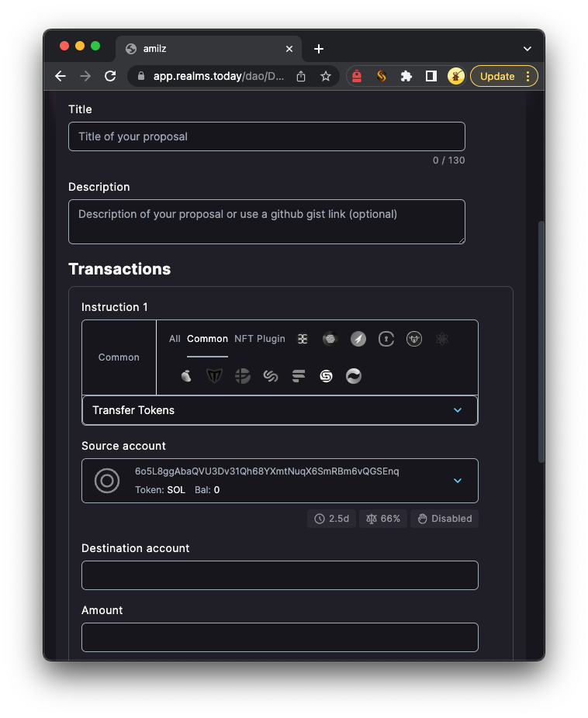588x718 pixels.
Task: Select the bull head protocol icon
Action: (x=414, y=339)
